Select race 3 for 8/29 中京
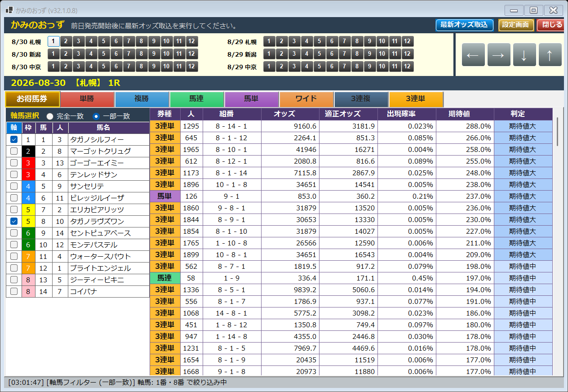 coord(294,67)
